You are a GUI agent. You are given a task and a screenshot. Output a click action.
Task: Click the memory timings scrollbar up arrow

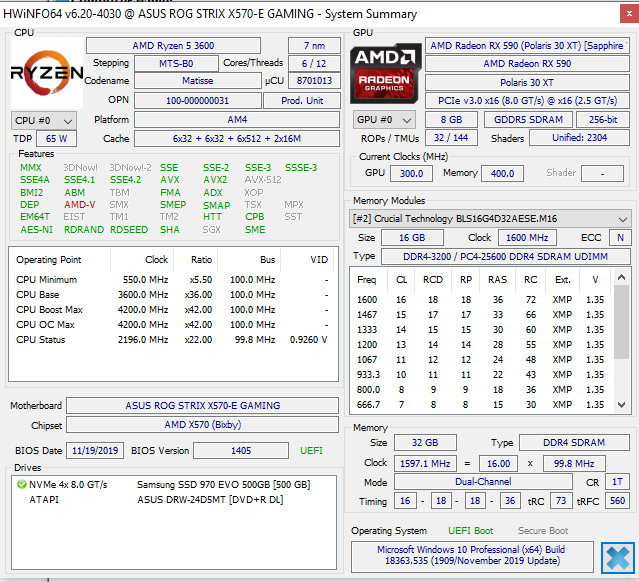click(621, 278)
